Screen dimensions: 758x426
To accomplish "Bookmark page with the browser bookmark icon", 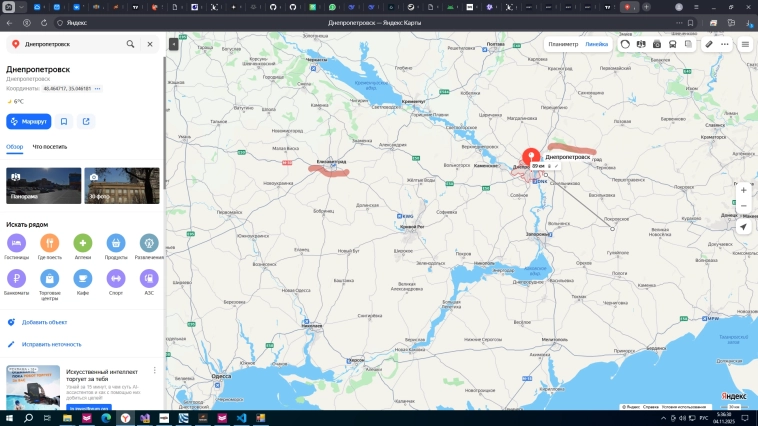I will (x=691, y=23).
